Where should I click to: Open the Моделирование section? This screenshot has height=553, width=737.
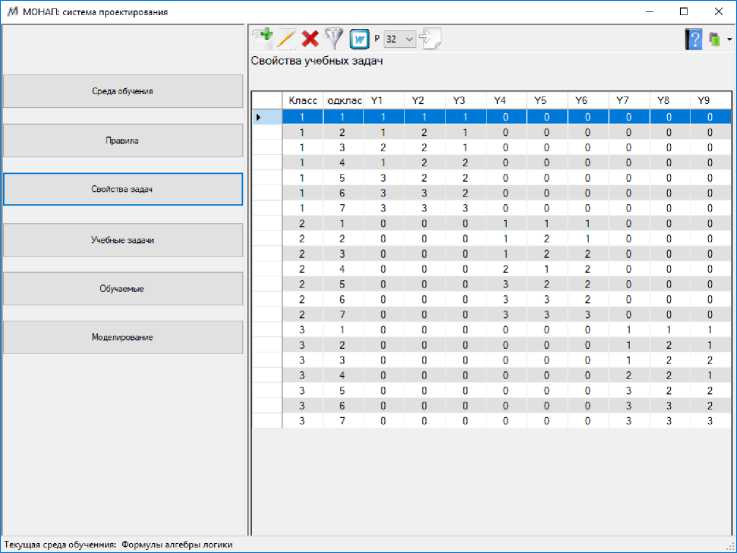(123, 337)
